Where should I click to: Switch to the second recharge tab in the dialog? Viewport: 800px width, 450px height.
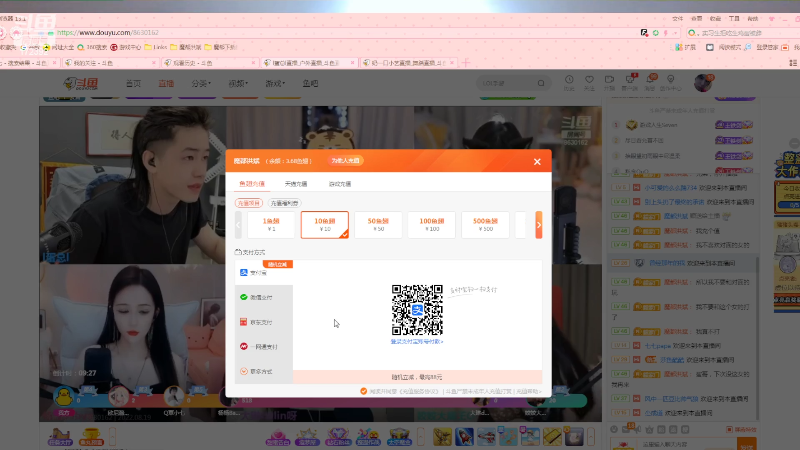pos(296,184)
